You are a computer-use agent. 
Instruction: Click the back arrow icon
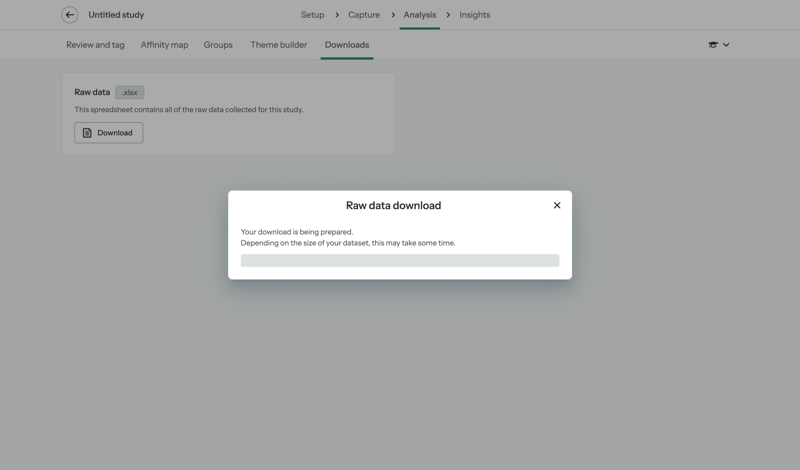point(69,15)
